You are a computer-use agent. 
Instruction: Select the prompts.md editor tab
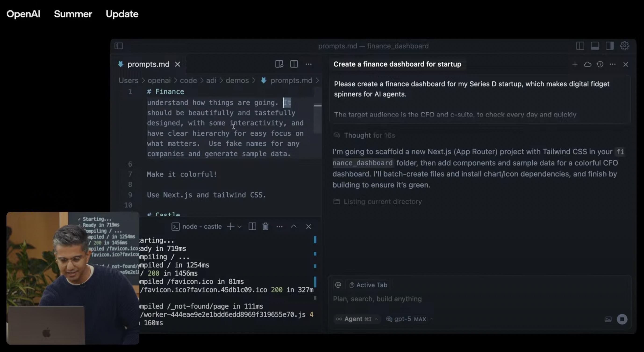point(148,64)
